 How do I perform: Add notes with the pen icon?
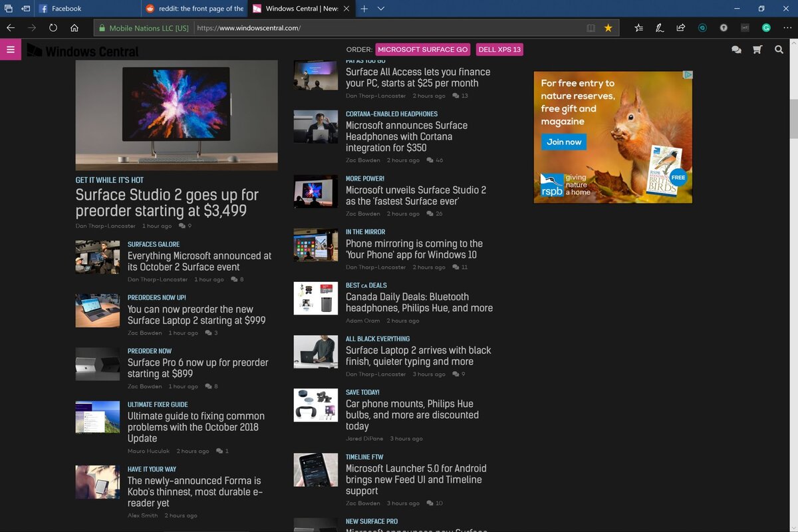(x=660, y=28)
